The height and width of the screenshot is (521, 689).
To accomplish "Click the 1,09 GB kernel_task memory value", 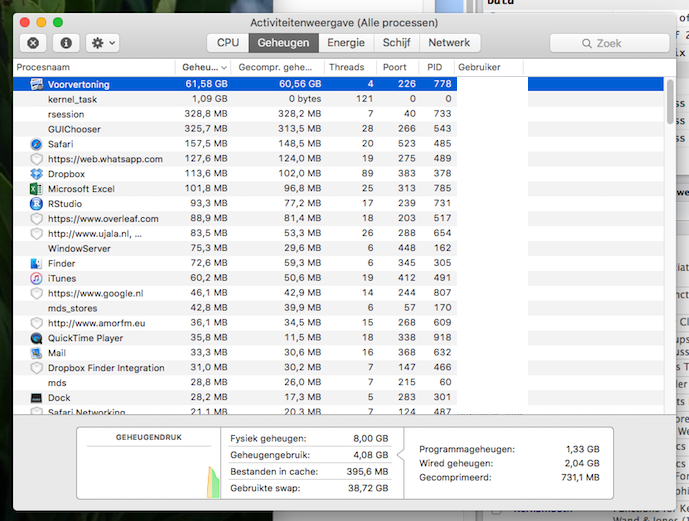I will (209, 99).
